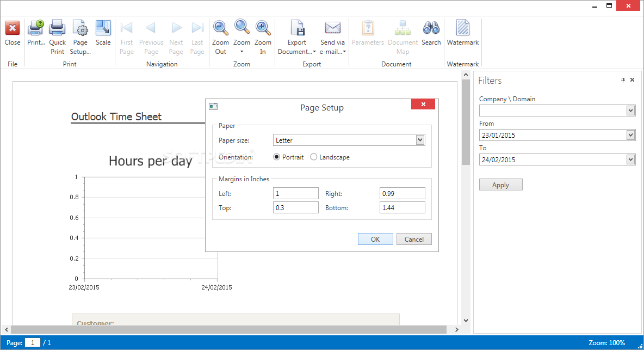Image resolution: width=644 pixels, height=350 pixels.
Task: Select Portrait orientation
Action: tap(276, 157)
